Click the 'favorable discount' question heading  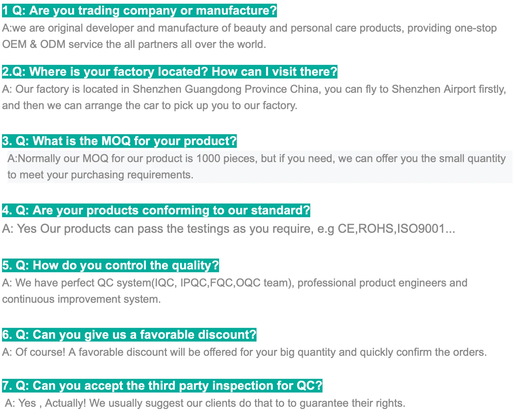tap(129, 335)
